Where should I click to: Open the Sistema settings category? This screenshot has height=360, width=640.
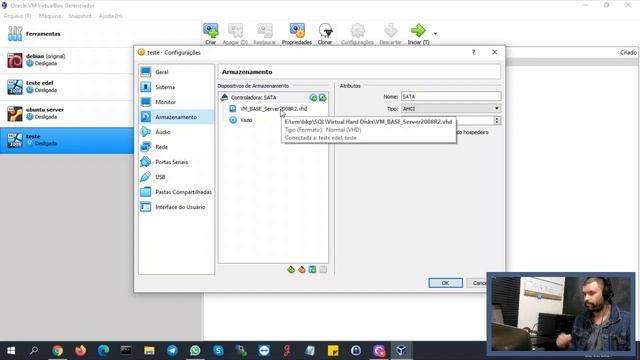pos(176,87)
